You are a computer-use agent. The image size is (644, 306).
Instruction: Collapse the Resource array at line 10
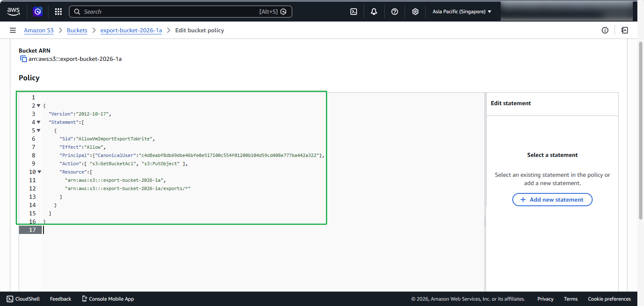click(x=39, y=172)
